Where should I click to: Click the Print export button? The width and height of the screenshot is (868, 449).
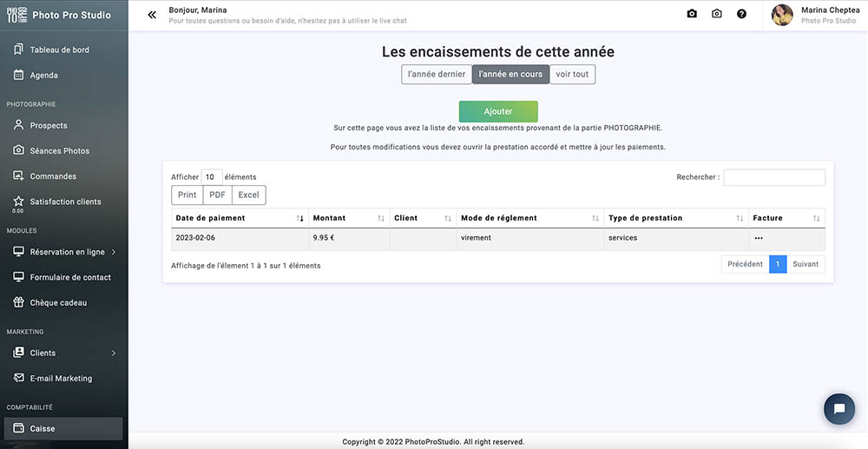(x=187, y=195)
